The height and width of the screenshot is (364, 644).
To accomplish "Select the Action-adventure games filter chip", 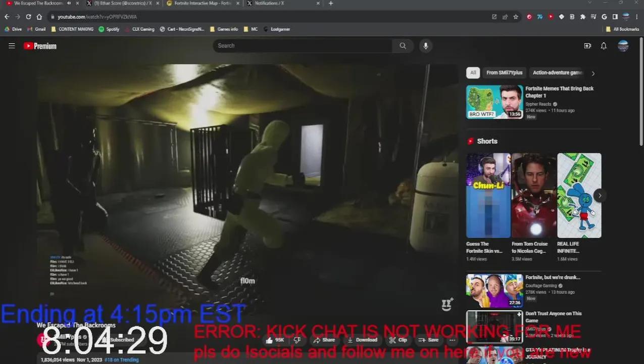I will tap(558, 73).
